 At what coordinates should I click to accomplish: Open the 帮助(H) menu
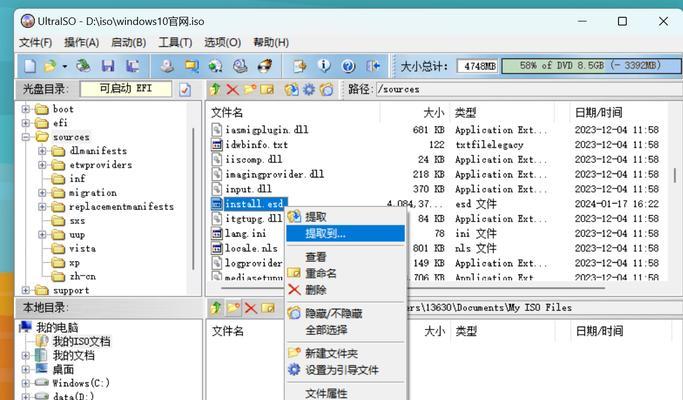pyautogui.click(x=271, y=42)
